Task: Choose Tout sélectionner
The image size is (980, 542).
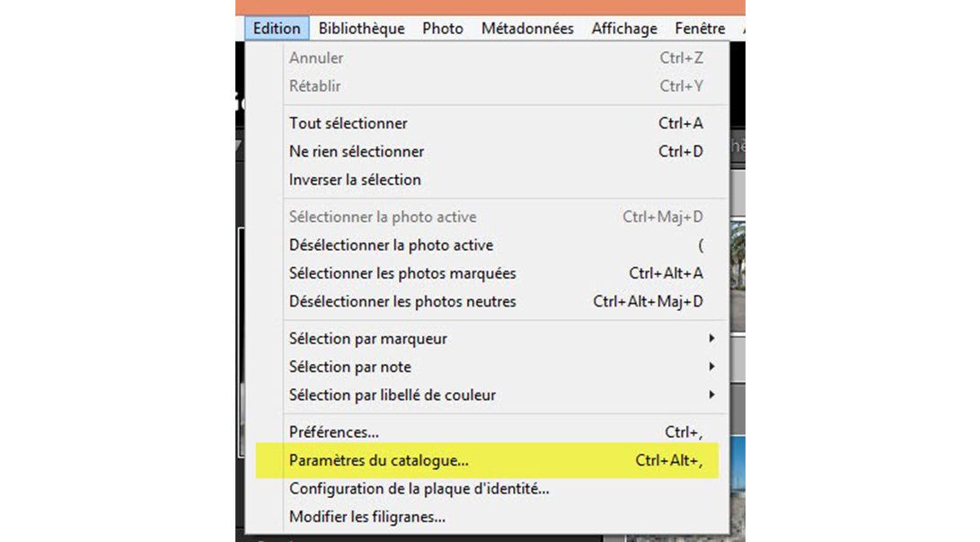Action: 349,123
